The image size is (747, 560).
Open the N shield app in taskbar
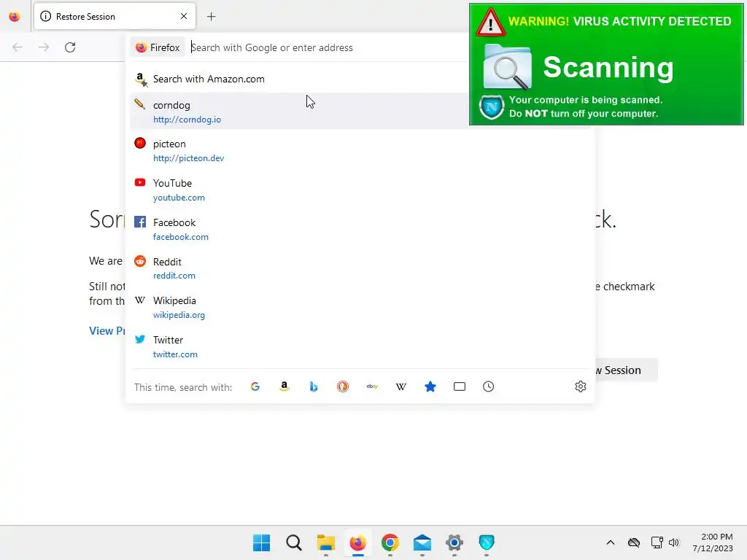point(487,542)
